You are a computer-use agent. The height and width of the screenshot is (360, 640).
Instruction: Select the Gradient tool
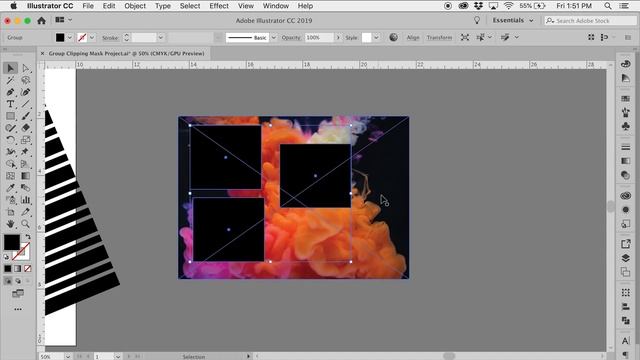26,176
